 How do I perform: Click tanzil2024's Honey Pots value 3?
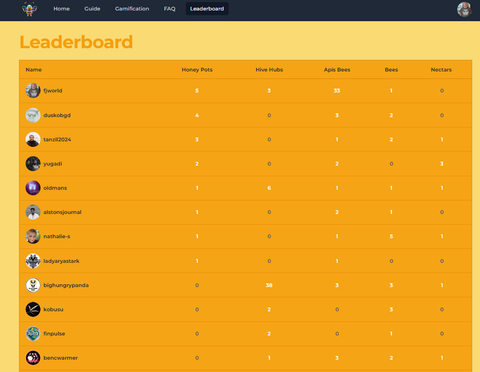pos(197,139)
